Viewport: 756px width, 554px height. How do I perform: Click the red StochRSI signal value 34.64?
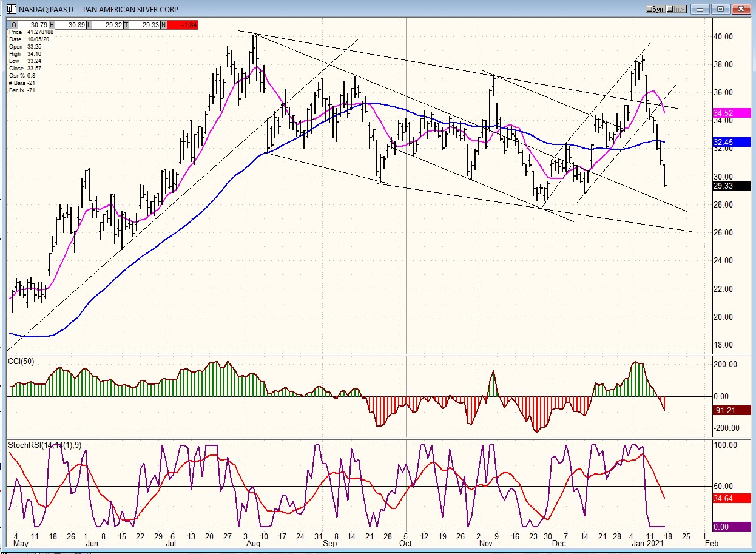(x=731, y=498)
